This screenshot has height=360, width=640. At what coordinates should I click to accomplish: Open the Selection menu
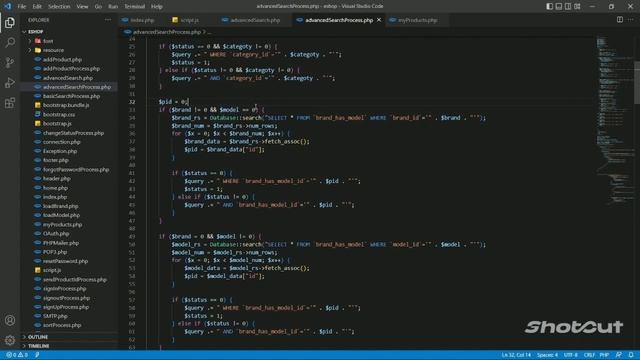(x=59, y=7)
